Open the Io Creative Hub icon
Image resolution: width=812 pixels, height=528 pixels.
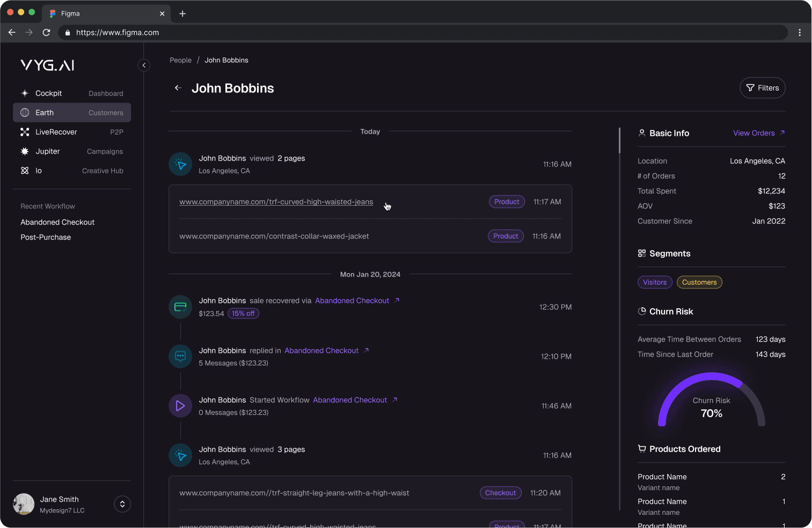click(x=25, y=170)
